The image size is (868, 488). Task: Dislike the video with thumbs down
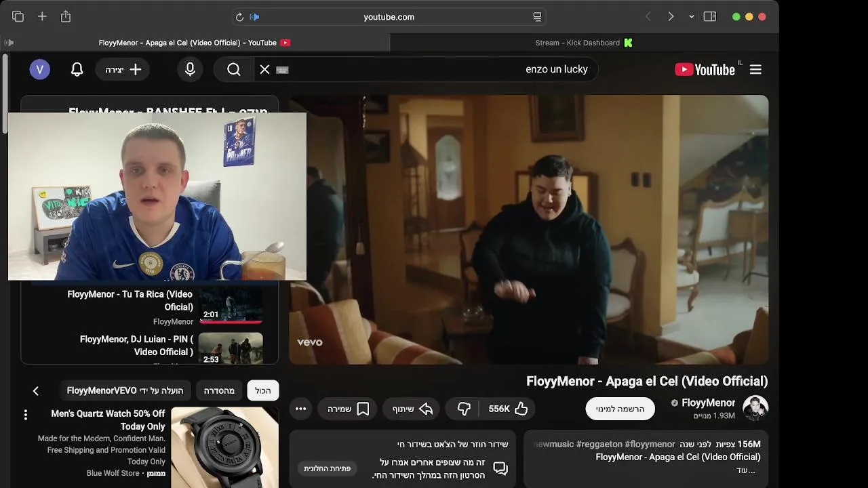(x=464, y=409)
